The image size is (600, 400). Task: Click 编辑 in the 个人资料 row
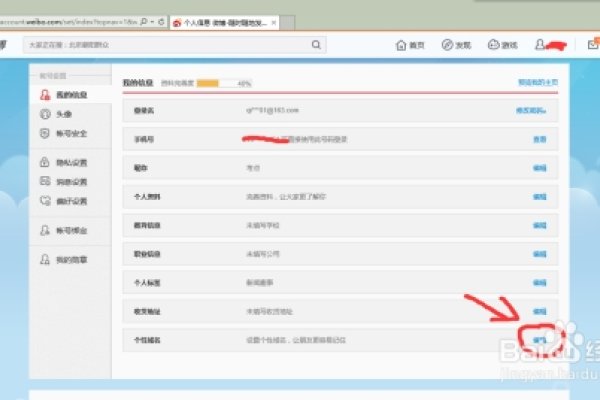pos(540,197)
